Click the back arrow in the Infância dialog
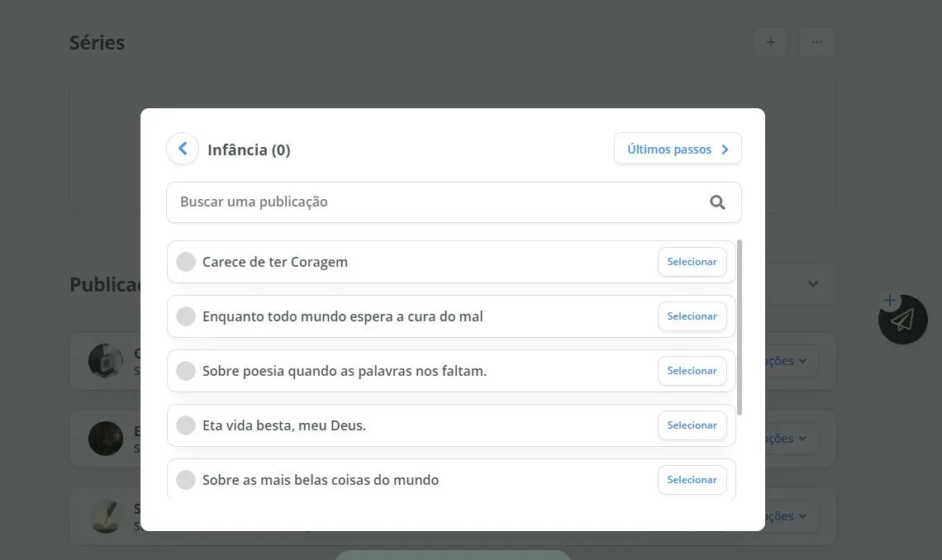This screenshot has height=560, width=942. tap(182, 149)
